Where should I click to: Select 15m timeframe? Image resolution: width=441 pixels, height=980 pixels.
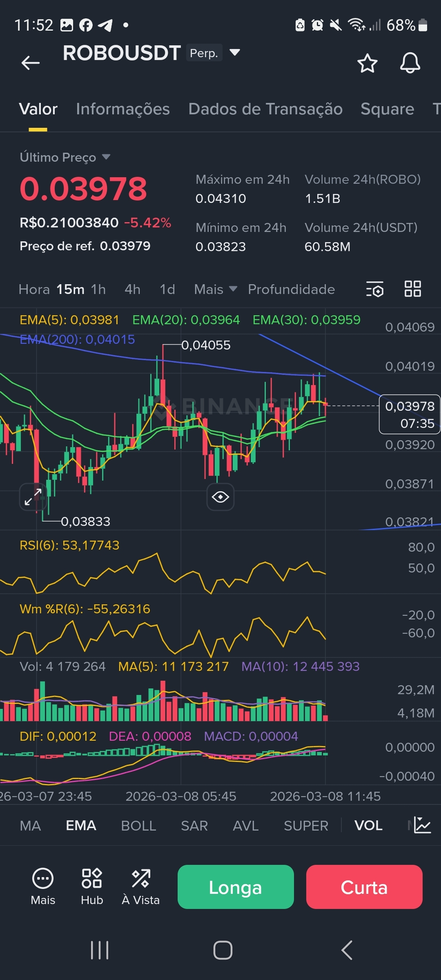[x=70, y=289]
